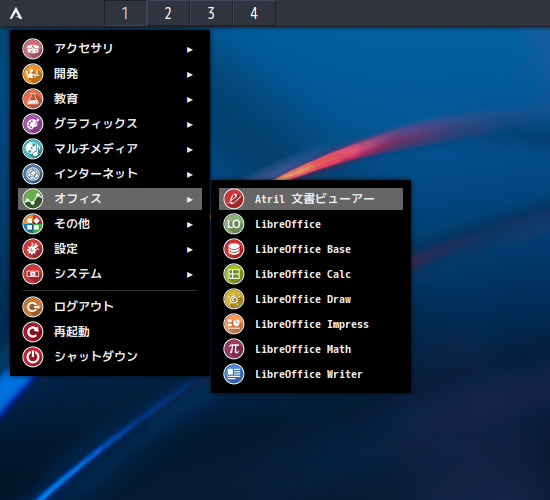The width and height of the screenshot is (550, 500).
Task: Open the LibreOffice Calc spreadsheet icon
Action: coord(234,274)
